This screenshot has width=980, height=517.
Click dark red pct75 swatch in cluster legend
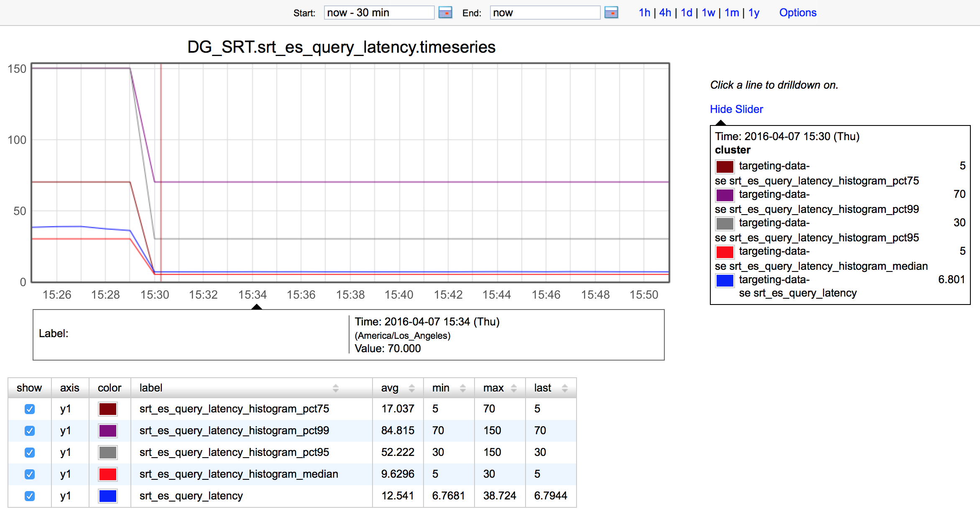725,166
